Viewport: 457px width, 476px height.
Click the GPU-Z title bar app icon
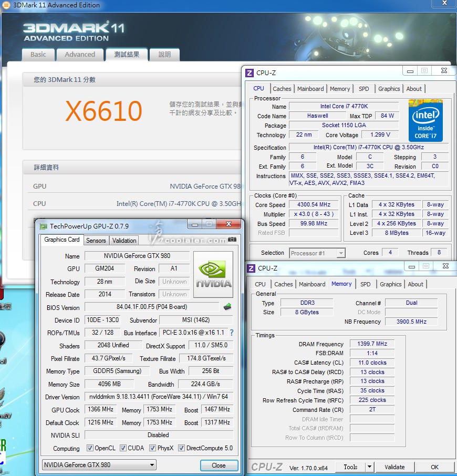pyautogui.click(x=44, y=226)
